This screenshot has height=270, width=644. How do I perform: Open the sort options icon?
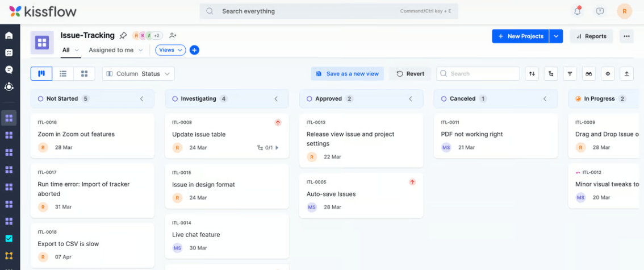pyautogui.click(x=532, y=74)
